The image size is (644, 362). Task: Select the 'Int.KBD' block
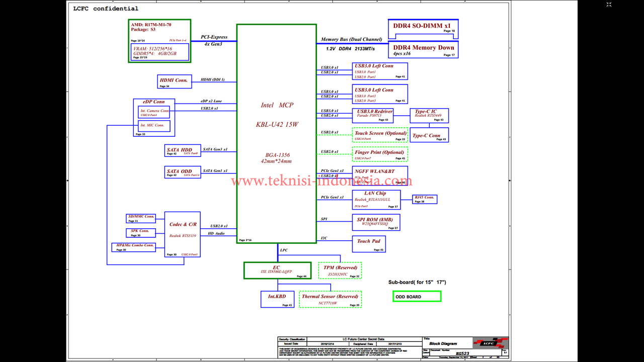pos(277,299)
